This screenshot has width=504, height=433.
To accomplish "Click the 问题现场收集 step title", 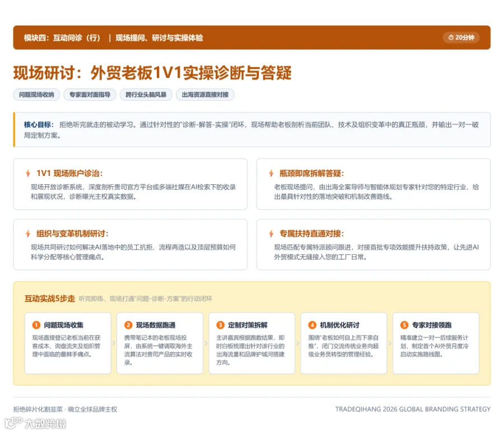I will click(x=64, y=325).
